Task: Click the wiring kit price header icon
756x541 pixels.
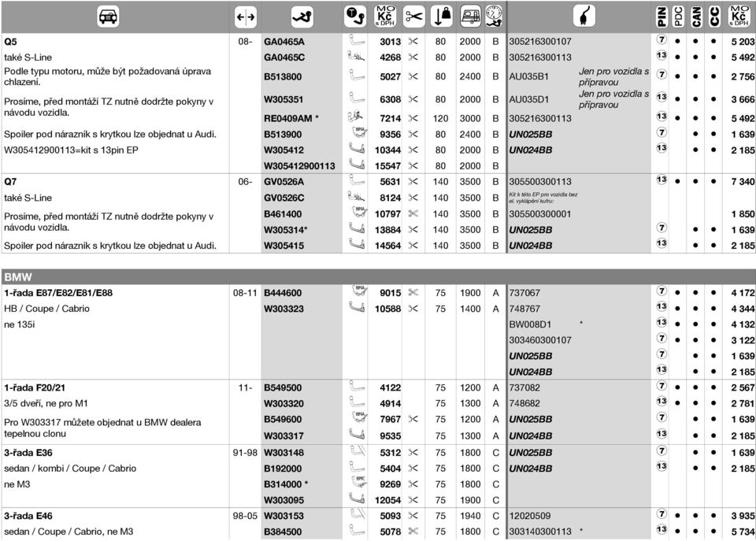Action: pos(739,17)
